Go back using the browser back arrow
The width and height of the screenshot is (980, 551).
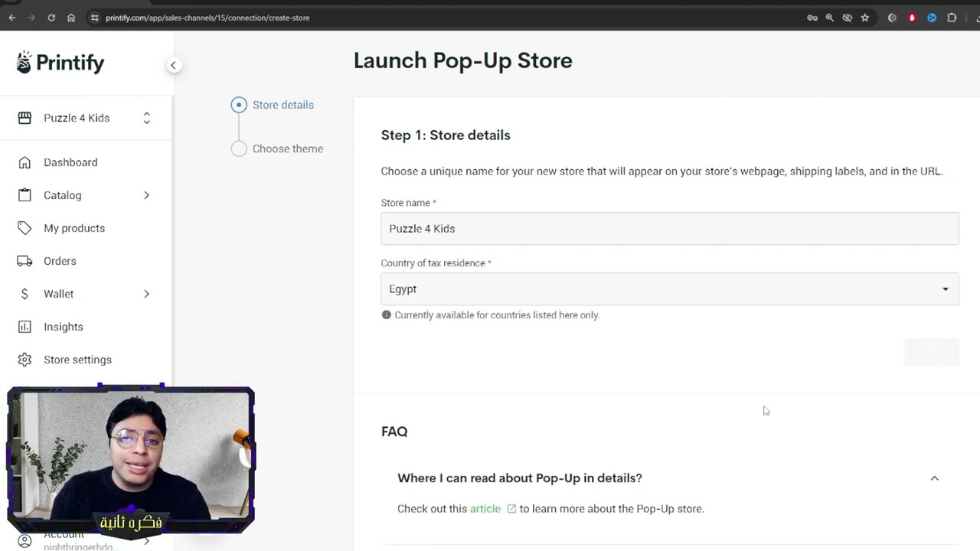point(12,18)
